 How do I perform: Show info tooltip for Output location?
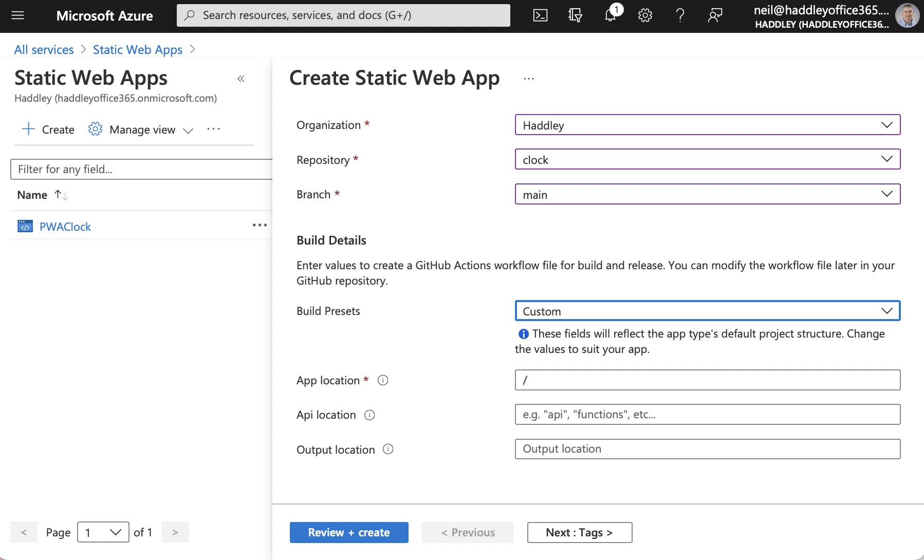pos(389,450)
